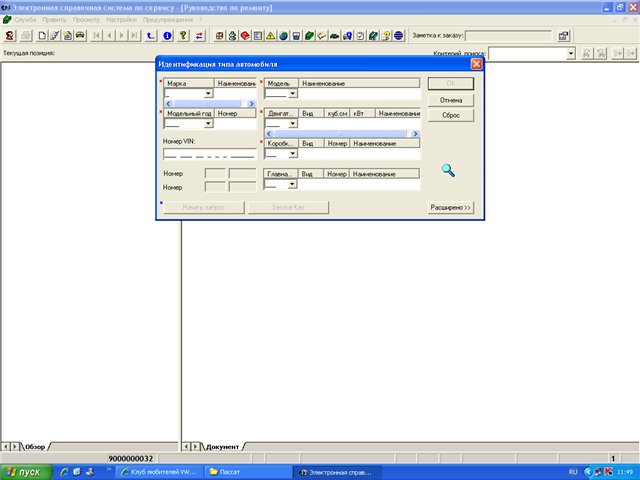Go to last record navigation arrow
This screenshot has width=640, height=480.
134,36
